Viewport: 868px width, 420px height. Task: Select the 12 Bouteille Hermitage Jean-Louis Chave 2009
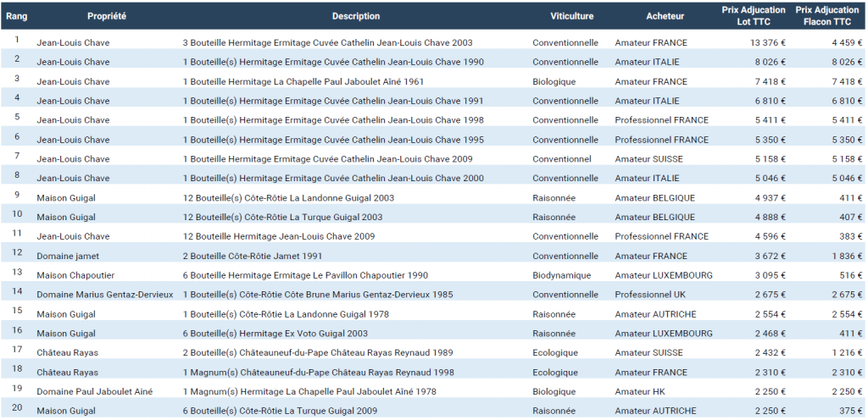[x=278, y=236]
